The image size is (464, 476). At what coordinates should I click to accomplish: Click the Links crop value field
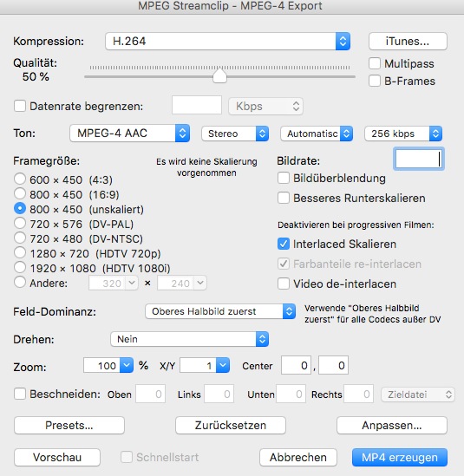pos(219,394)
